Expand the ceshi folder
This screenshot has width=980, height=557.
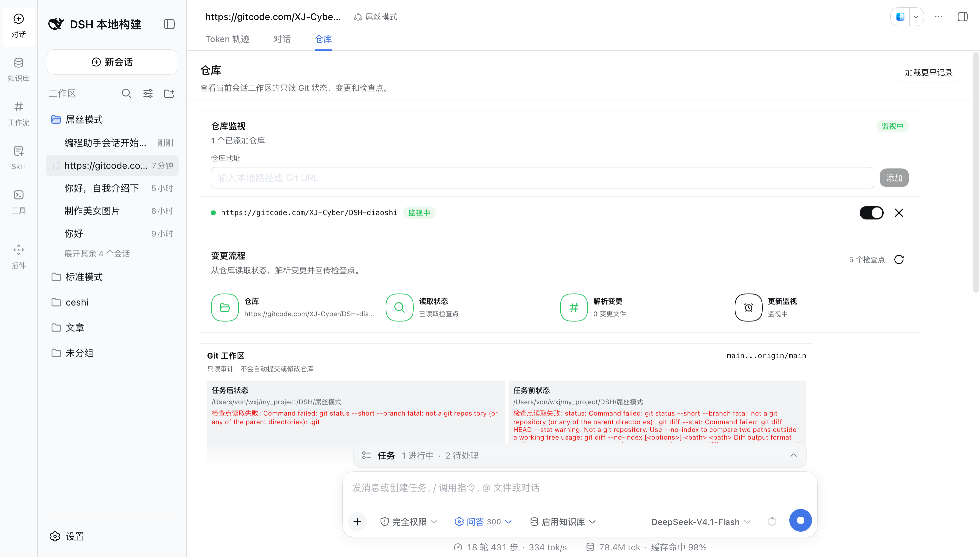pos(112,302)
